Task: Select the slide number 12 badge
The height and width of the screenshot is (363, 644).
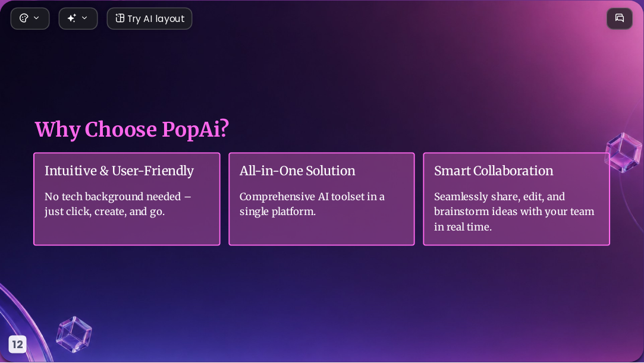Action: pyautogui.click(x=17, y=344)
